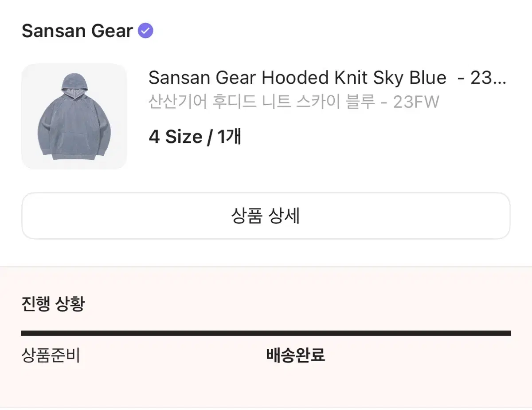Open the Sansan Gear brand page
Screen dimensions: 532x410
(x=77, y=31)
